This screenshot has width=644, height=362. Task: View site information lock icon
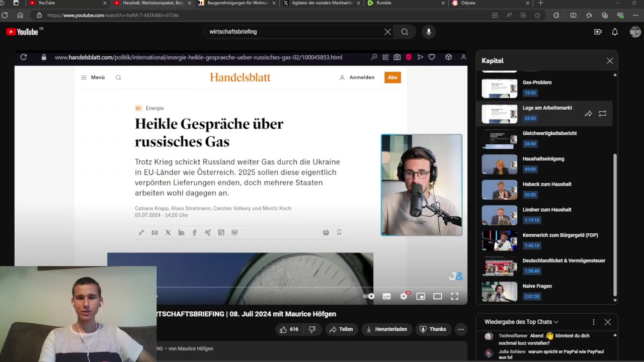[39, 15]
